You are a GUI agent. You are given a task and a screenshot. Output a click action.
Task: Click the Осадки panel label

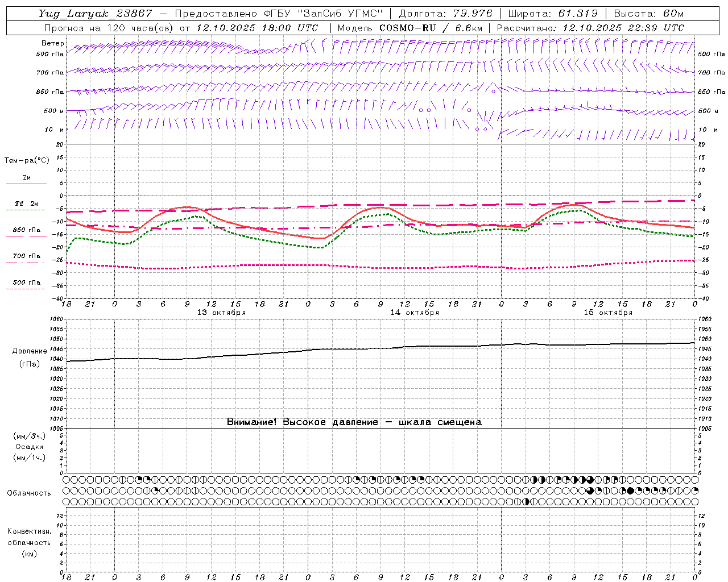pyautogui.click(x=30, y=447)
